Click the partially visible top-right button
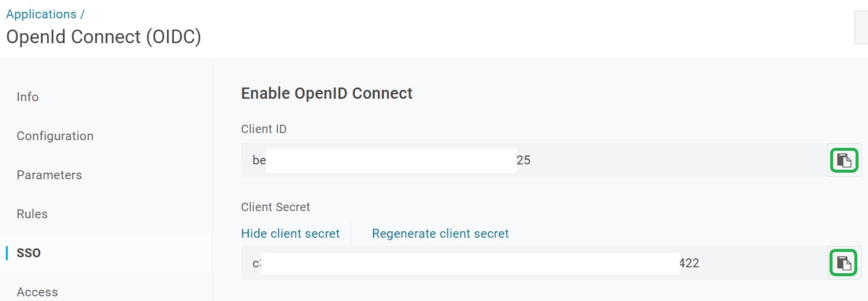This screenshot has height=301, width=868. (861, 27)
